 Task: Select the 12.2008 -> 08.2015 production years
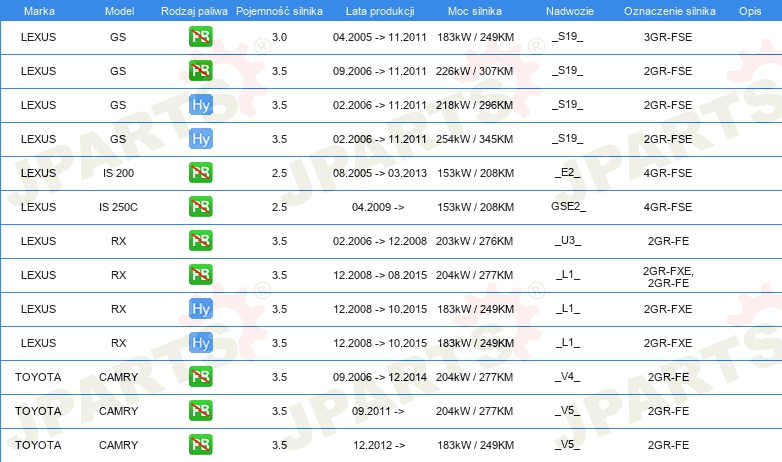click(x=380, y=274)
